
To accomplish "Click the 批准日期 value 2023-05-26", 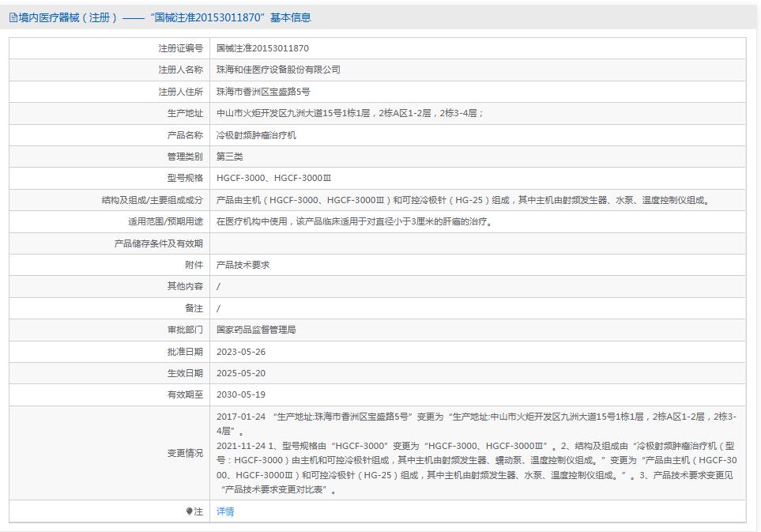I will [239, 351].
